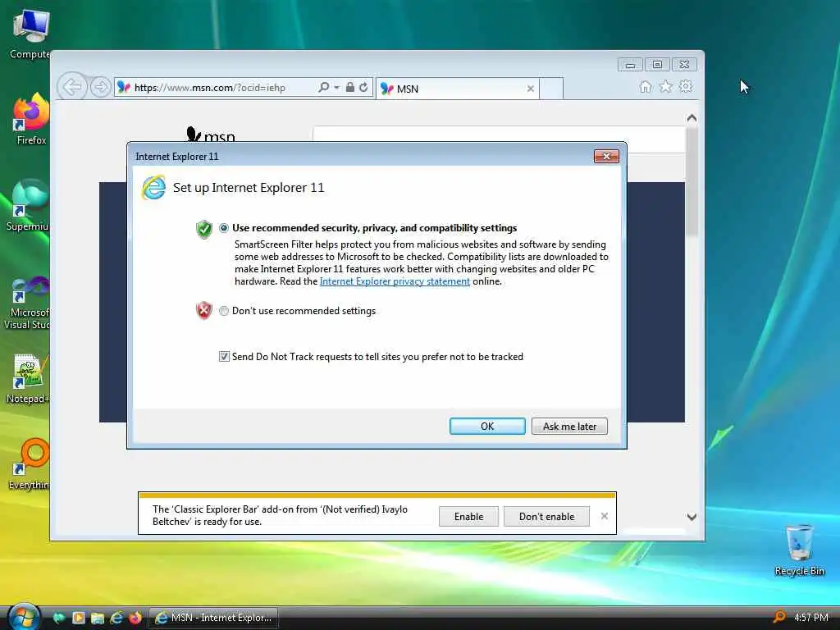
Task: Click the msn logo on the page
Action: tap(211, 135)
